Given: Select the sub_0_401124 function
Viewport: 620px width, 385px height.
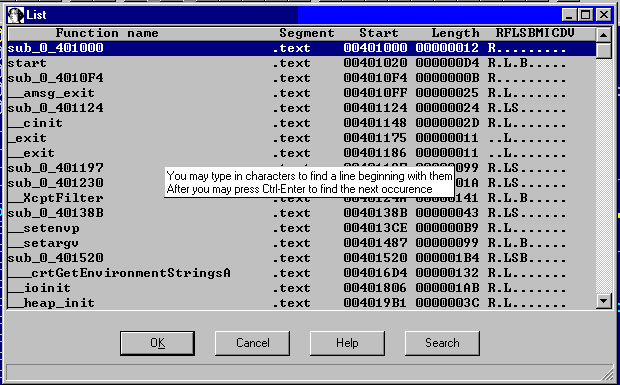Looking at the screenshot, I should [302, 108].
